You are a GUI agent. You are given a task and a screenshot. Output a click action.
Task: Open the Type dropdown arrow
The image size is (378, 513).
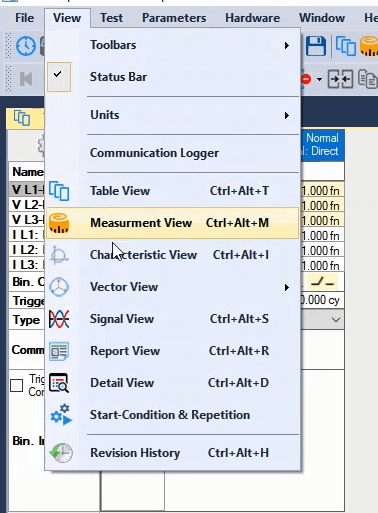click(336, 320)
